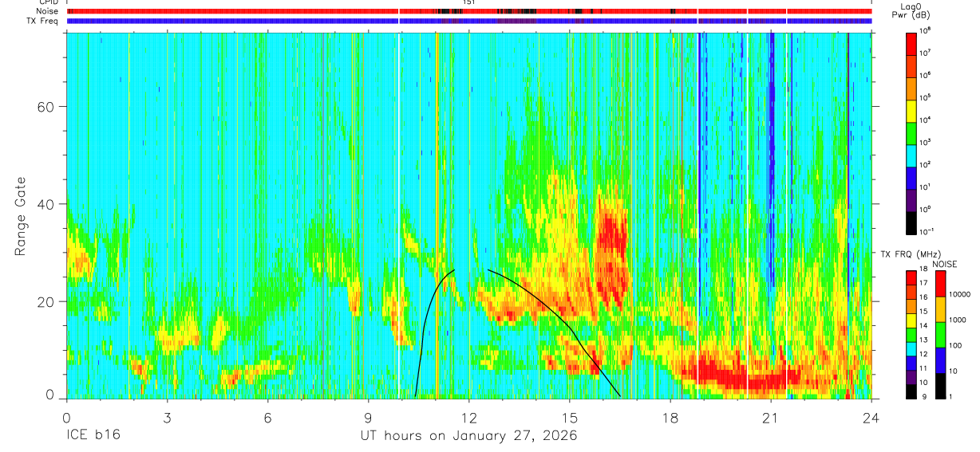The height and width of the screenshot is (452, 980).
Task: Click the y-axis tick label '60'
Action: point(46,106)
